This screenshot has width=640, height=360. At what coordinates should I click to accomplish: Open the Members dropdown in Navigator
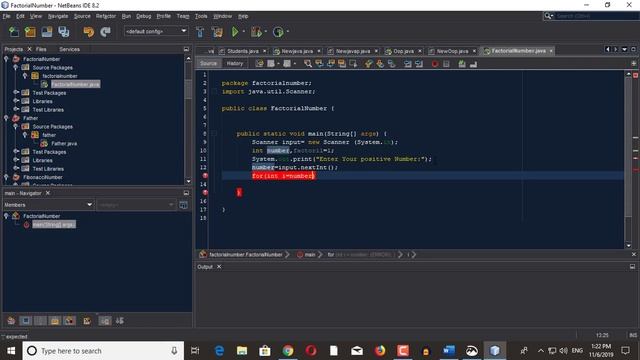pyautogui.click(x=48, y=204)
